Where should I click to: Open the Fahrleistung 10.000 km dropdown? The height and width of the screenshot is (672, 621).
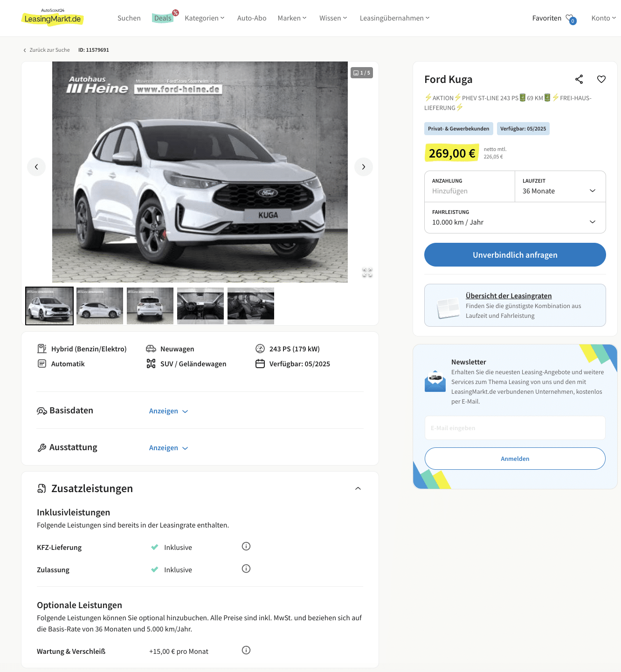point(515,218)
